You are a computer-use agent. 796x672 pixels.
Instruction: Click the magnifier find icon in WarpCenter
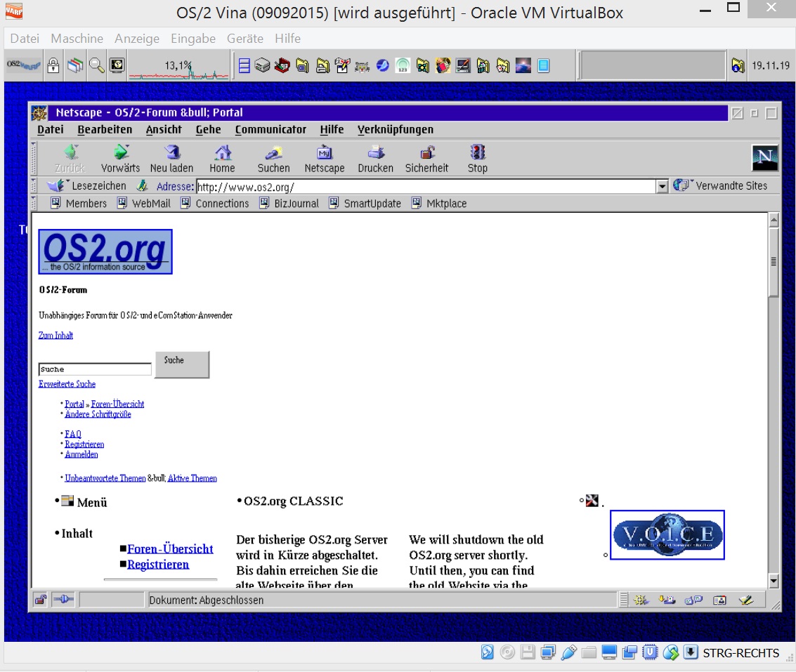coord(96,65)
